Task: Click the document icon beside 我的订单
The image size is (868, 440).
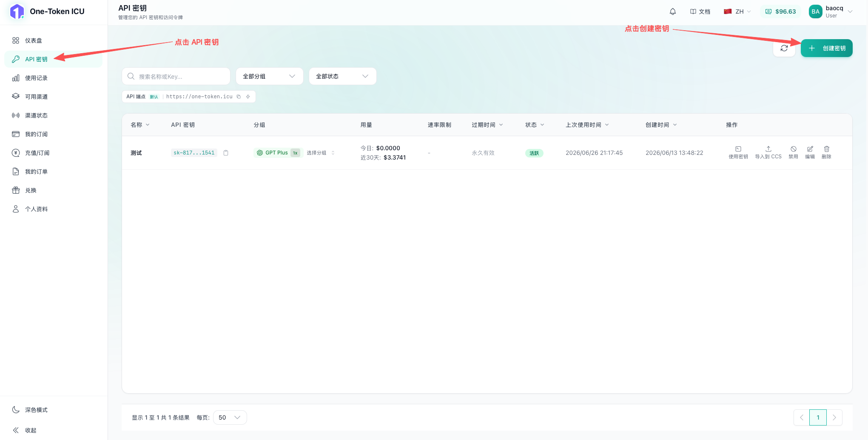Action: (x=16, y=171)
